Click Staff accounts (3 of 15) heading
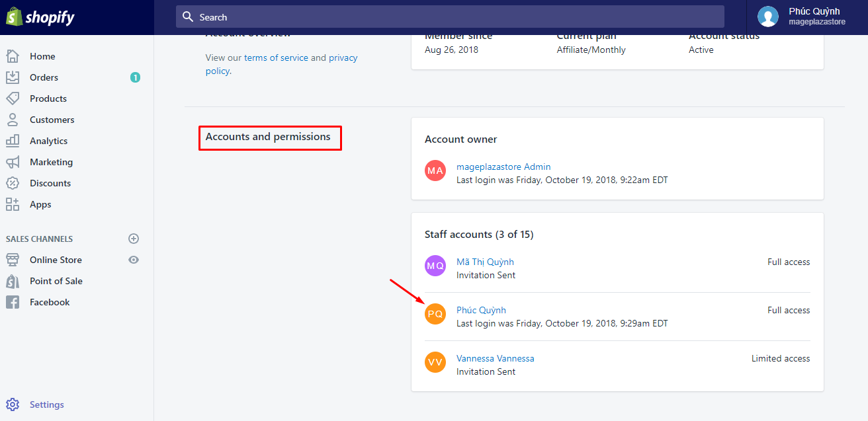The width and height of the screenshot is (868, 421). [x=479, y=235]
